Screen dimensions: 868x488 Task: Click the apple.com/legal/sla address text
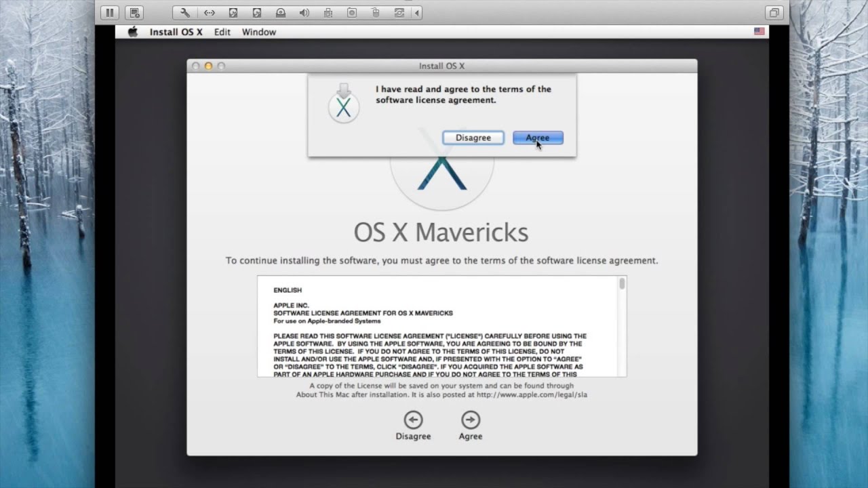[x=532, y=394]
